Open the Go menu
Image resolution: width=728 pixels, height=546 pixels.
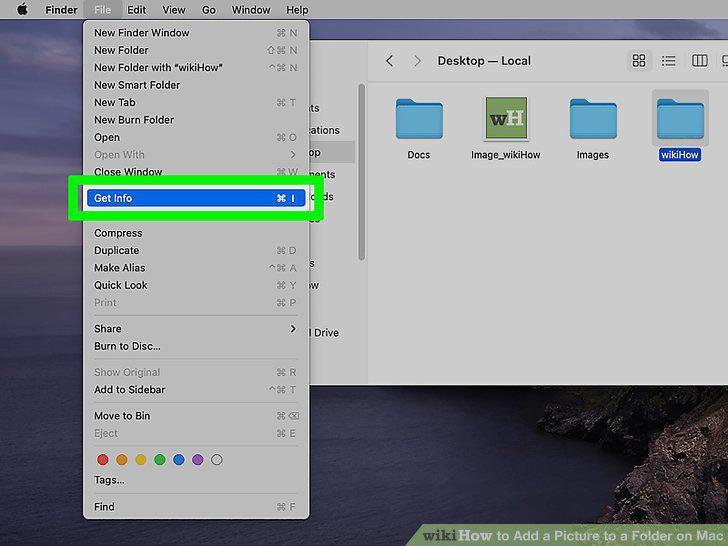point(208,10)
